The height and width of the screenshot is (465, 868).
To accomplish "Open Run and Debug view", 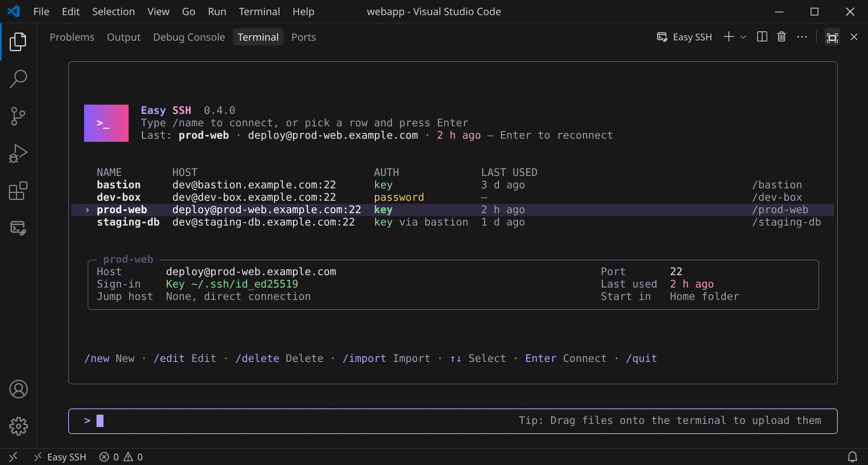I will (x=18, y=153).
